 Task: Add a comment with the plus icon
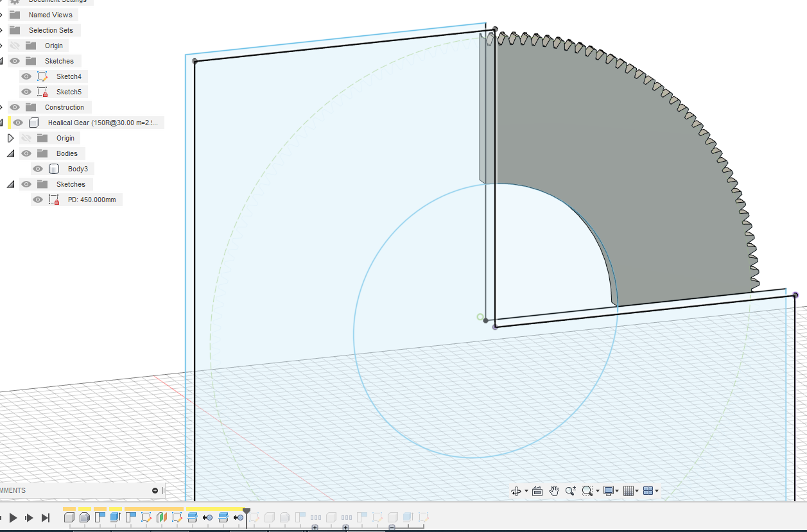(155, 490)
